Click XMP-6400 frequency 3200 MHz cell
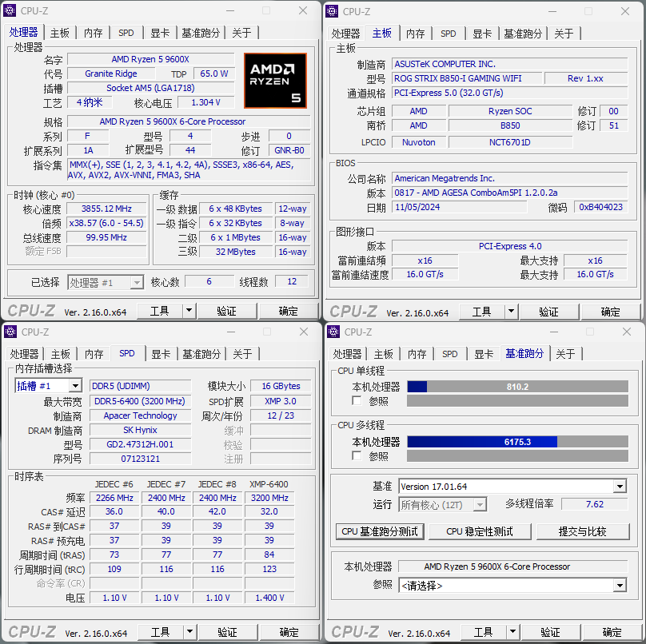Screen dimensions: 646x644 269,498
